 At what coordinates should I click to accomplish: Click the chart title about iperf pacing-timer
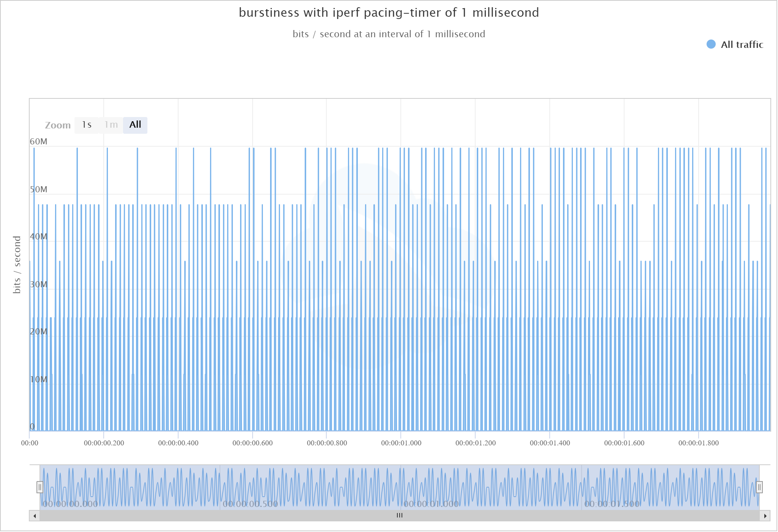(389, 13)
